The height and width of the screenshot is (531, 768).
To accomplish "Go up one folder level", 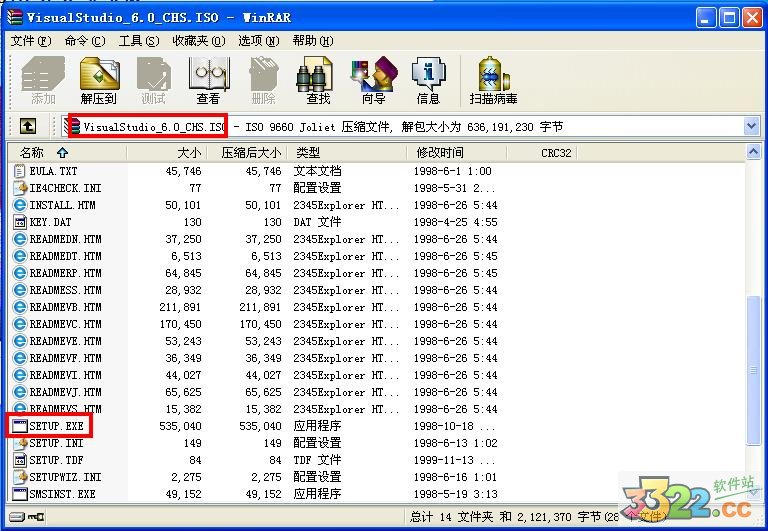I will click(x=28, y=126).
